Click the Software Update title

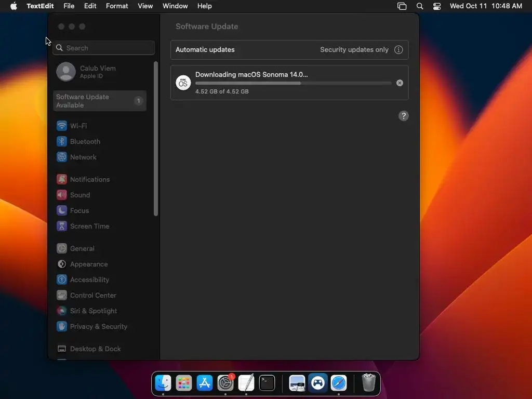tap(207, 26)
